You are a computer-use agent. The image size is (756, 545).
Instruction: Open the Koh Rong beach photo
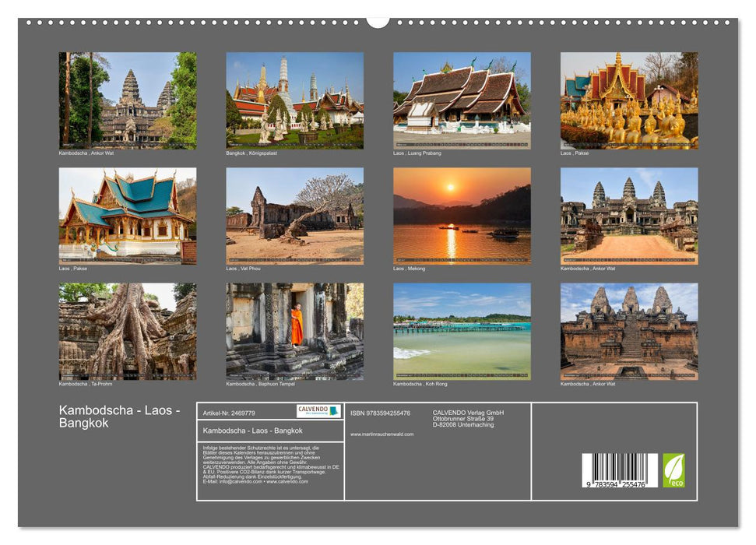tap(462, 332)
